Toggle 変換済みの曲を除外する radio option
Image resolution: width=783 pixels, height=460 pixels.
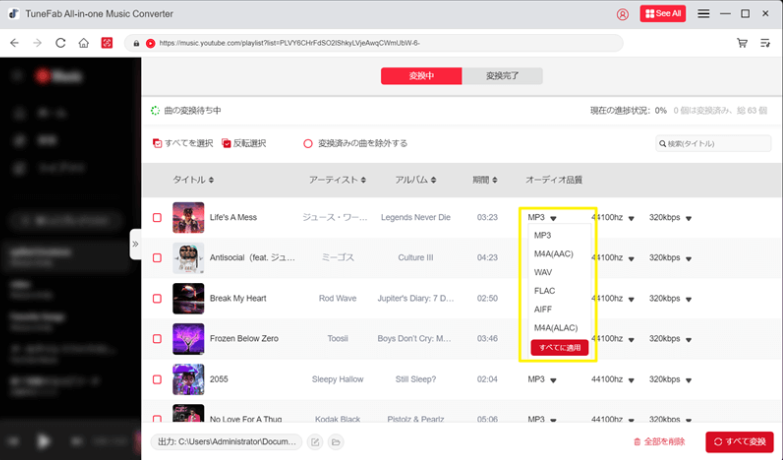pyautogui.click(x=308, y=143)
